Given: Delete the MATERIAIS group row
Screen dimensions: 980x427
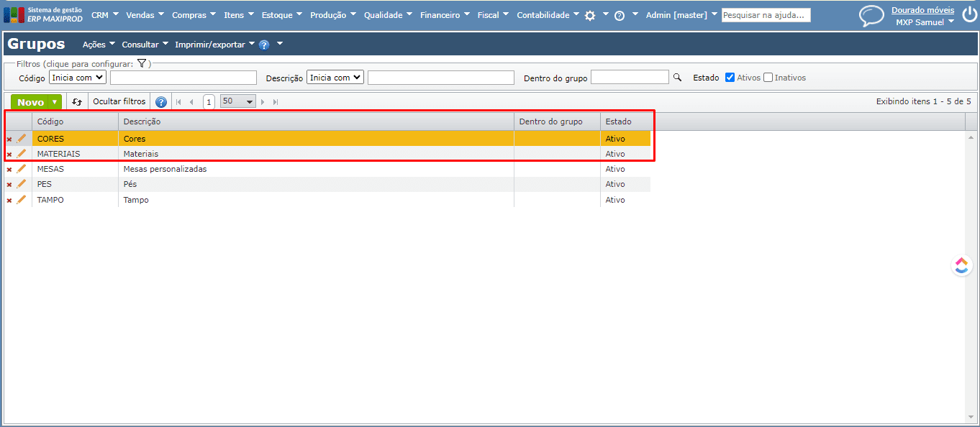Looking at the screenshot, I should click(x=9, y=155).
